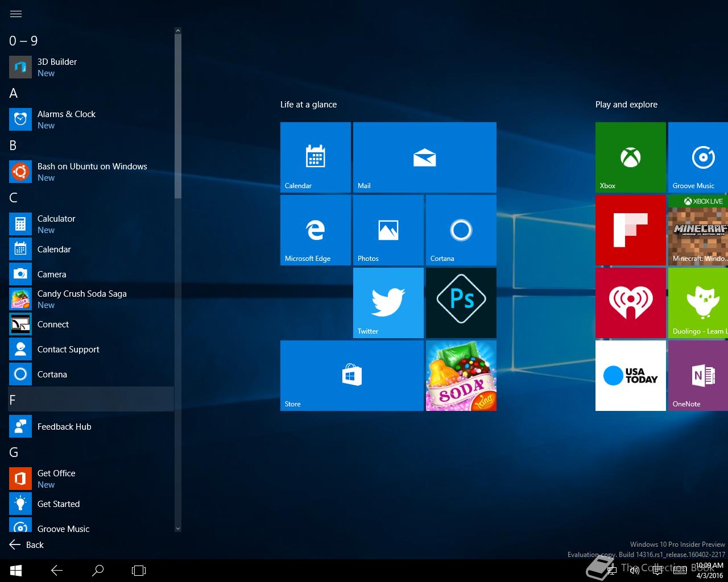Open the Flipboard tile

pyautogui.click(x=631, y=230)
